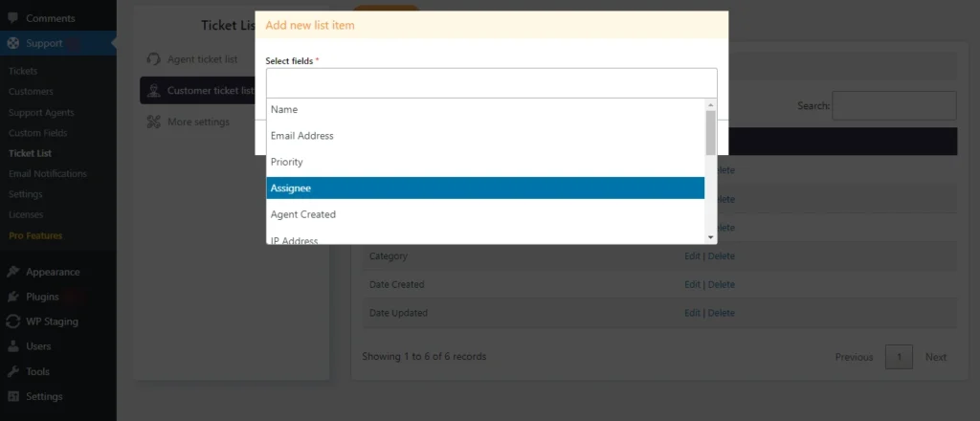Click the Agent ticket list headset icon
The image size is (980, 421).
coord(154,59)
